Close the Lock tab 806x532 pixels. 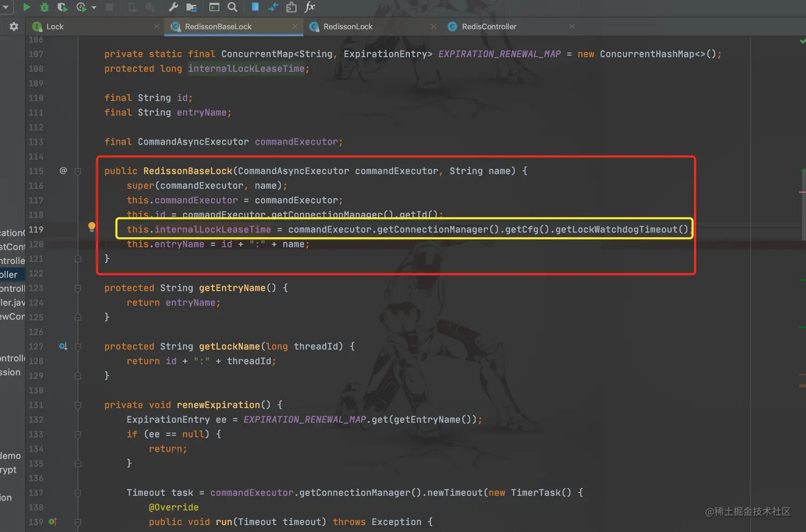[x=156, y=27]
